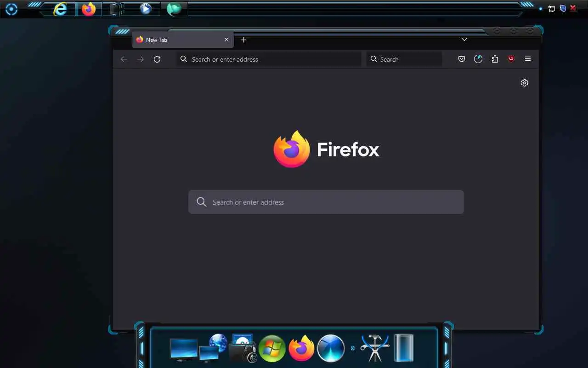Image resolution: width=588 pixels, height=368 pixels.
Task: Open the blue compass dock icon
Action: tap(331, 348)
